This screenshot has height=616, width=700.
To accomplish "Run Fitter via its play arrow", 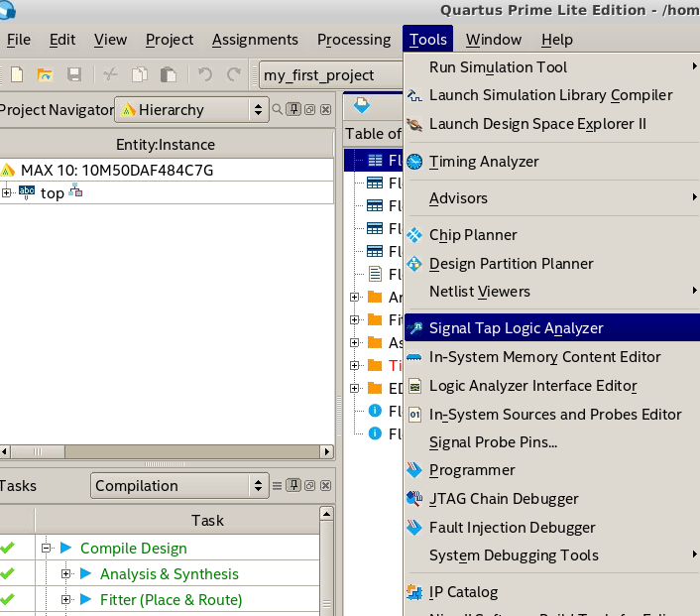I will click(85, 599).
